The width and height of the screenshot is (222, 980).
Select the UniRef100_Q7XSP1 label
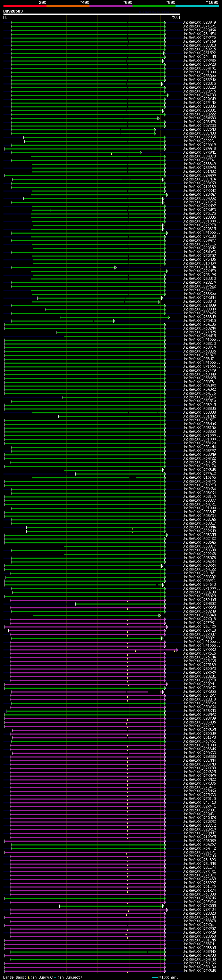(x=199, y=26)
